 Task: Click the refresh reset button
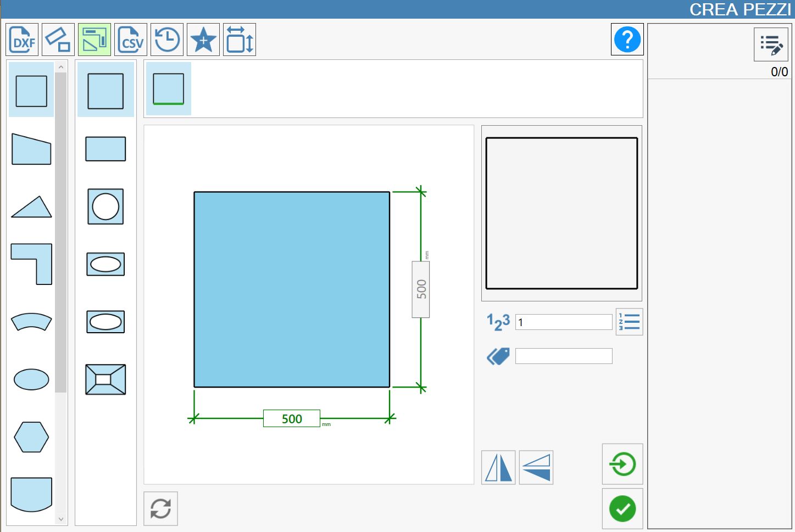pos(160,508)
